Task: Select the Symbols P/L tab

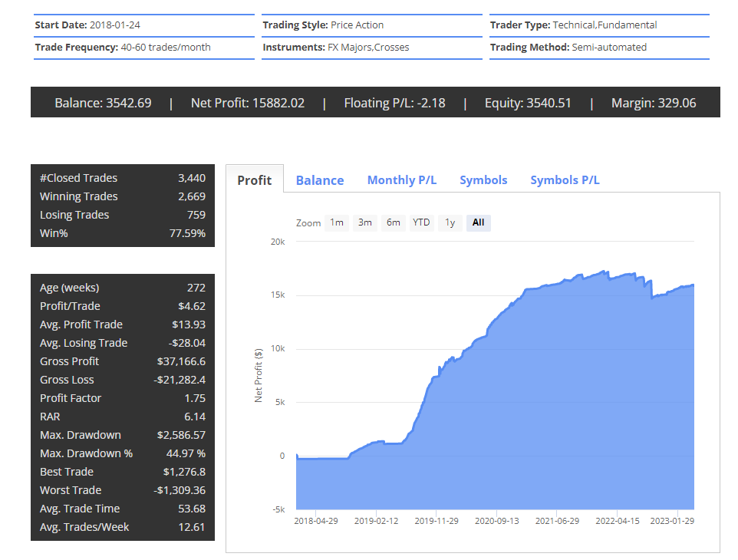Action: pos(565,180)
